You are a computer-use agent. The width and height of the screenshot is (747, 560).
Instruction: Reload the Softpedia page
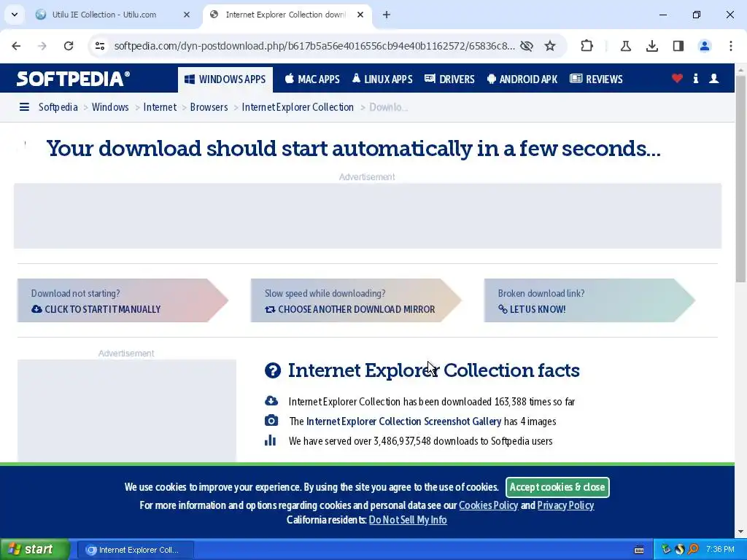click(x=69, y=46)
